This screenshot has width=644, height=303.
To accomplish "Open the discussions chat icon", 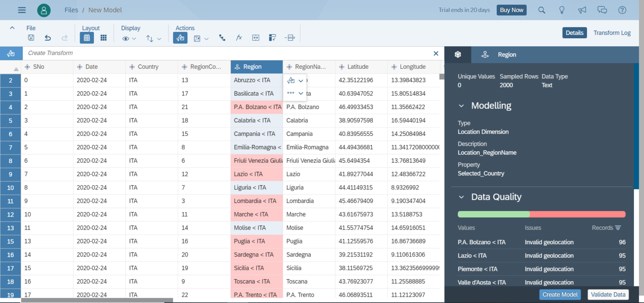I will point(602,10).
